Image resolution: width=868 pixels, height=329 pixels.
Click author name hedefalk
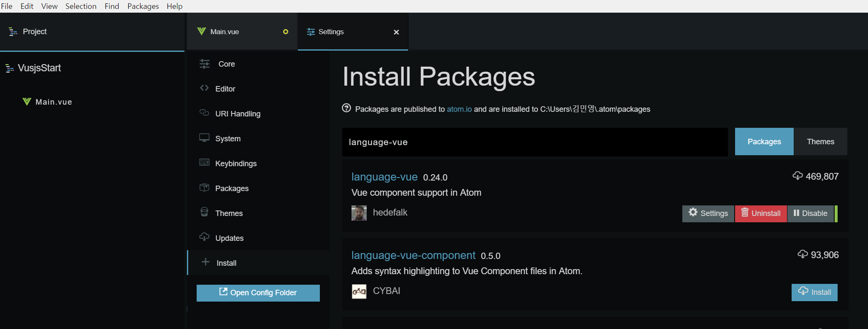[390, 213]
